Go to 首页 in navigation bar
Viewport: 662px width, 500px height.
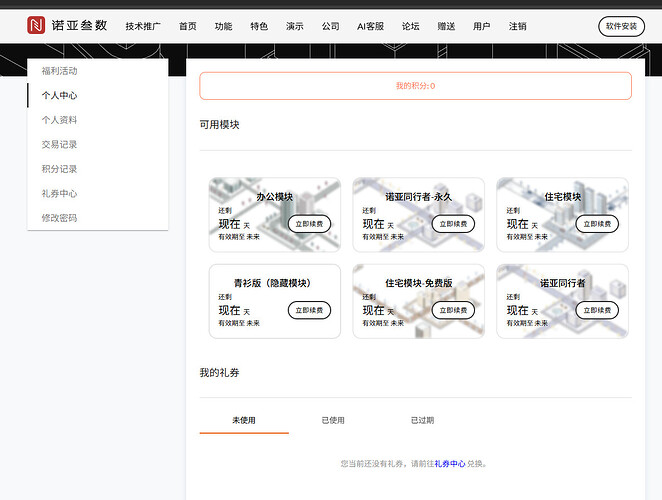coord(188,26)
